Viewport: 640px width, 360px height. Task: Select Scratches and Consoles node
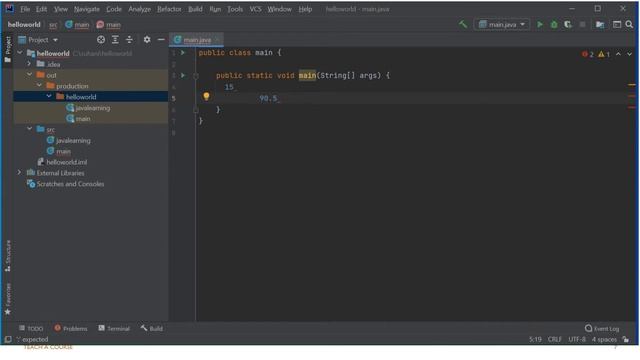[70, 184]
